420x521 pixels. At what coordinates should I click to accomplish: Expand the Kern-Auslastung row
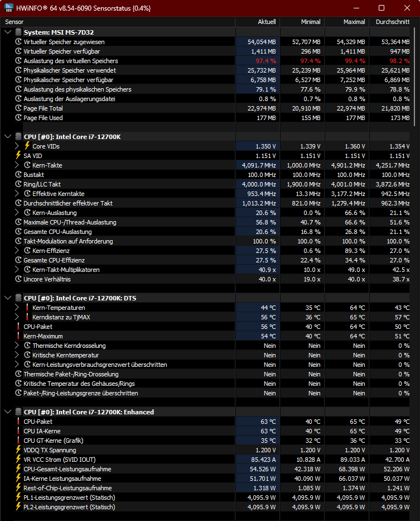(17, 213)
